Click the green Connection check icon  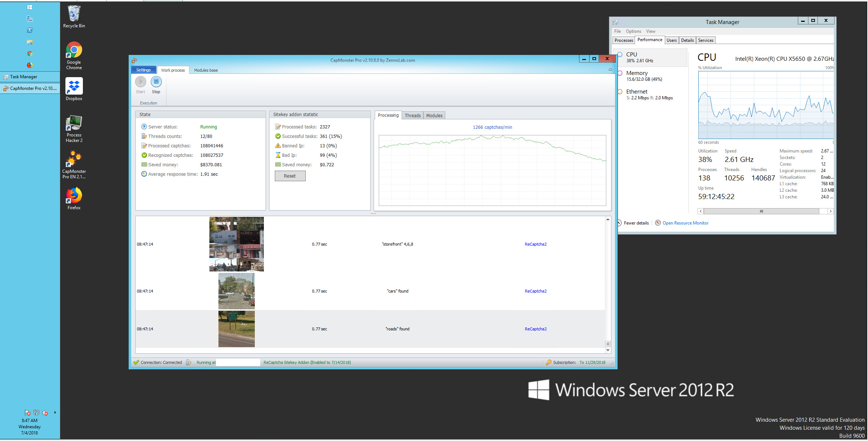[136, 362]
